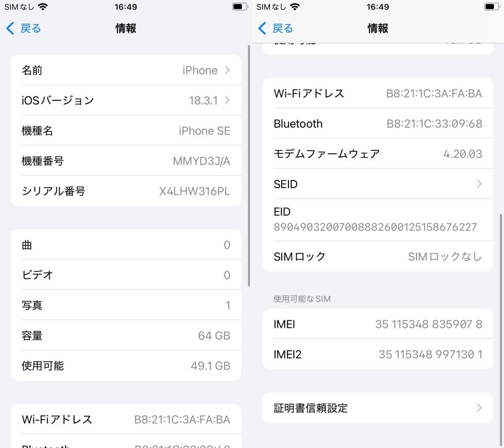
Task: Tap the シリアル番号 label
Action: click(x=53, y=191)
